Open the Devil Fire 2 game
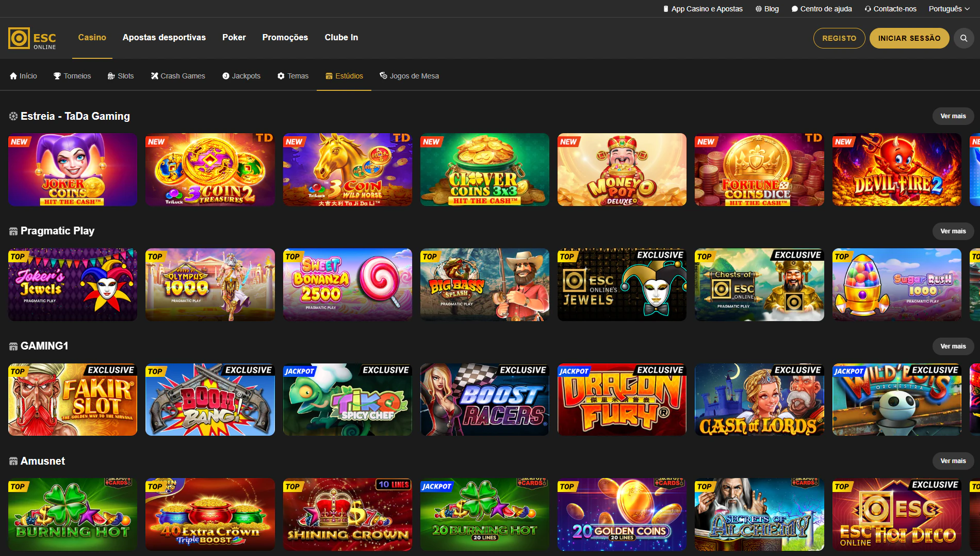Viewport: 980px width, 556px height. point(897,170)
